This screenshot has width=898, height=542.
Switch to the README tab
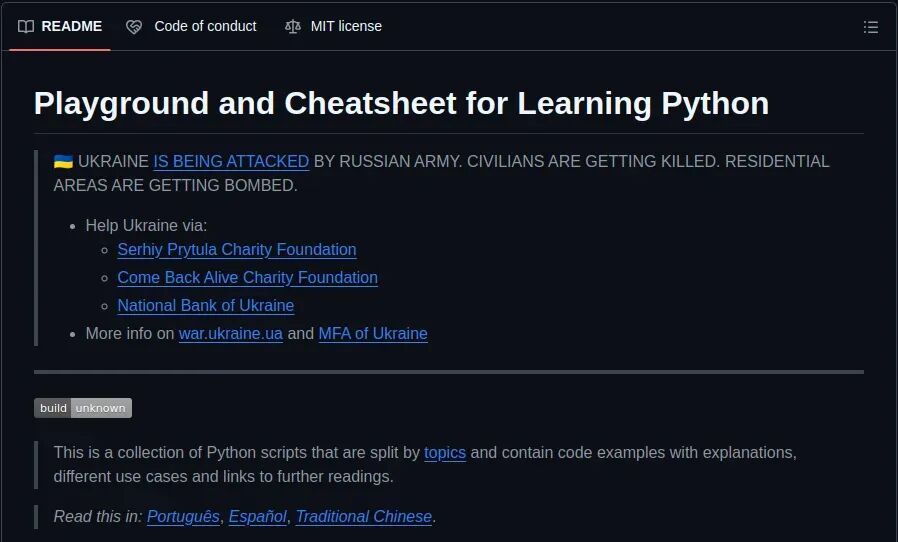(x=60, y=26)
